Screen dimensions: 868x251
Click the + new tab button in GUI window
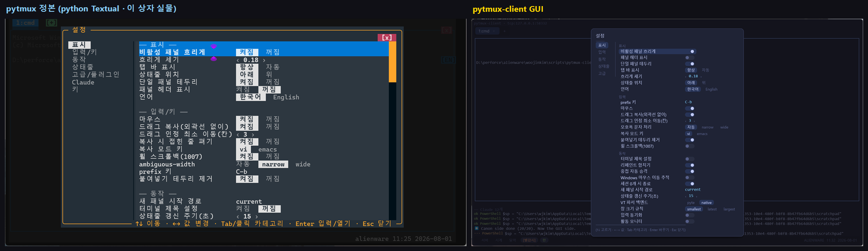coord(504,31)
